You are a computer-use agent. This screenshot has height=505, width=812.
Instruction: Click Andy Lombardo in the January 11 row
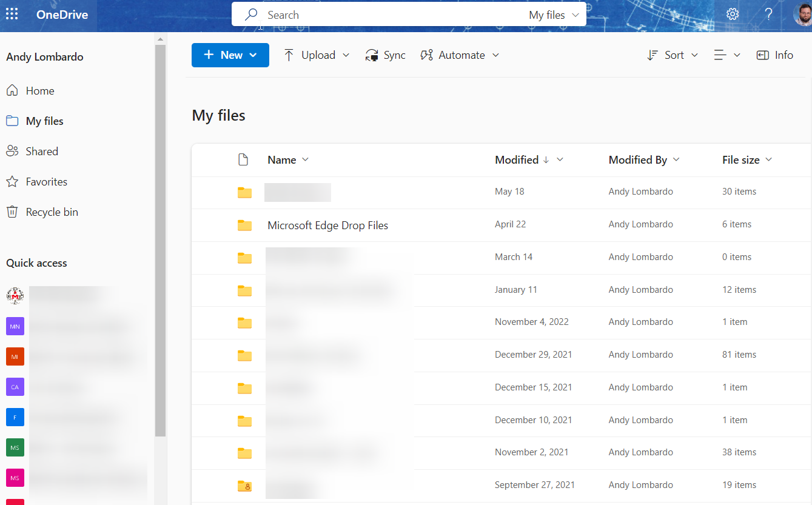point(641,290)
